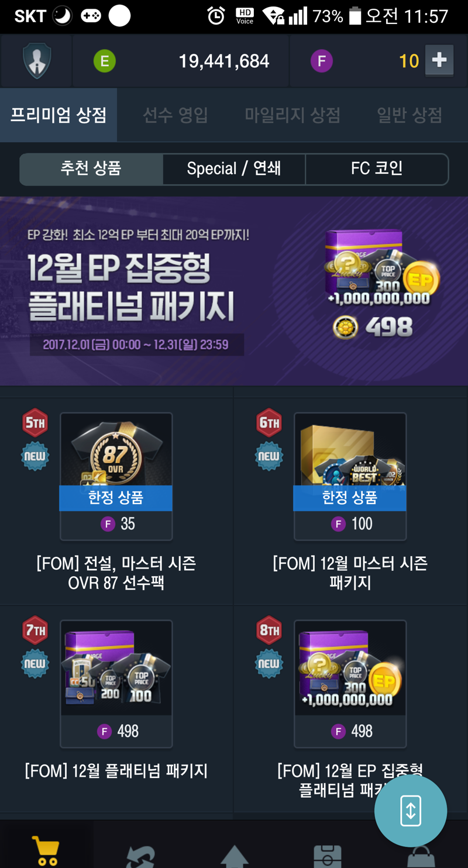The width and height of the screenshot is (468, 868).
Task: Open the bag icon in bottom bar
Action: (x=421, y=856)
